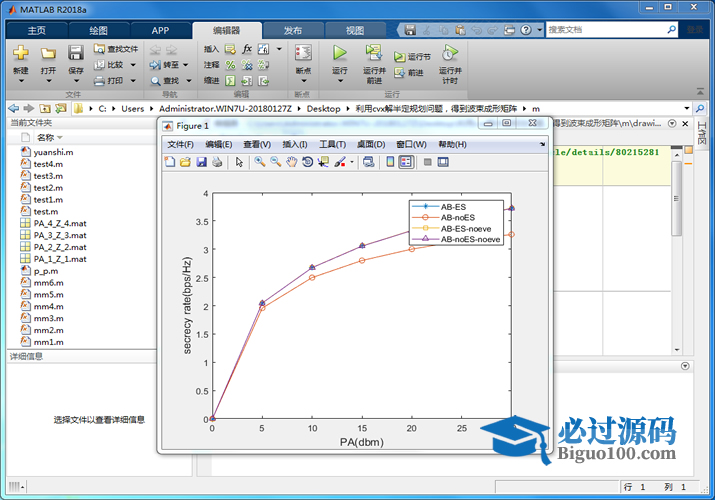Click Run and Time (运行并计时) icon

tap(450, 53)
